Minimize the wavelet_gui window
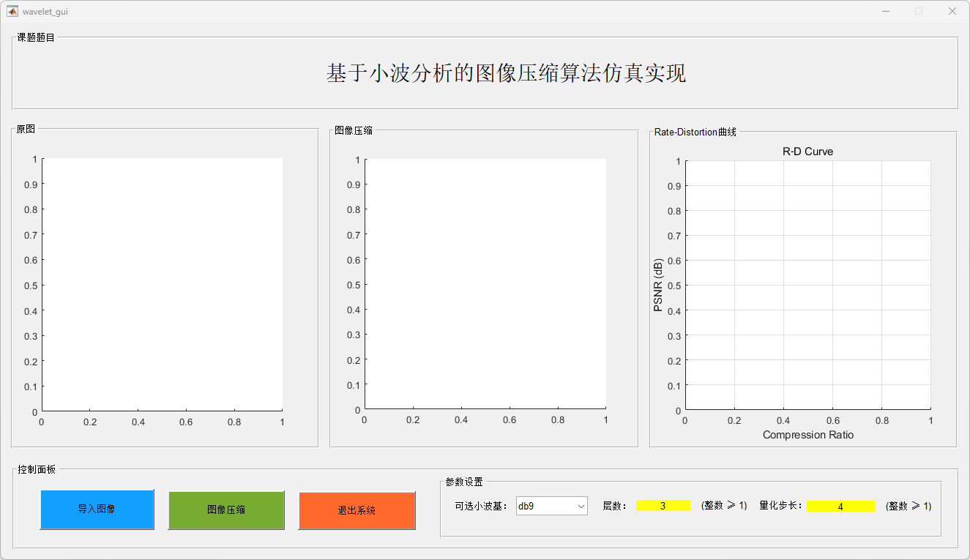The width and height of the screenshot is (970, 560). pos(886,11)
